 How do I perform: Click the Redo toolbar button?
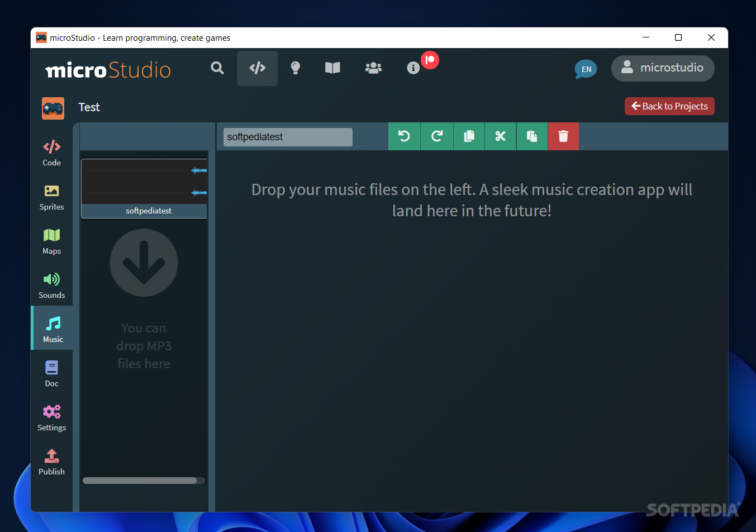click(x=437, y=136)
